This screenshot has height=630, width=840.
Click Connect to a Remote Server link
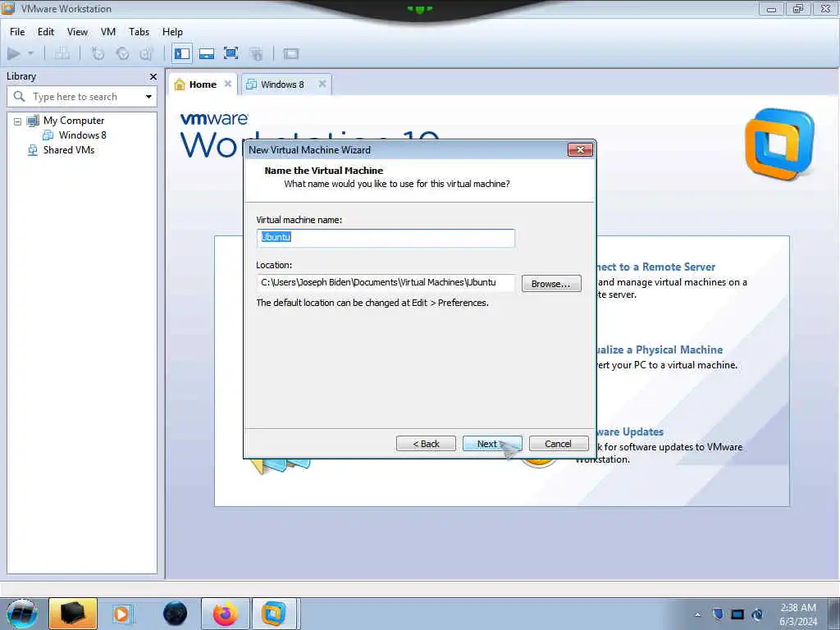click(x=655, y=267)
